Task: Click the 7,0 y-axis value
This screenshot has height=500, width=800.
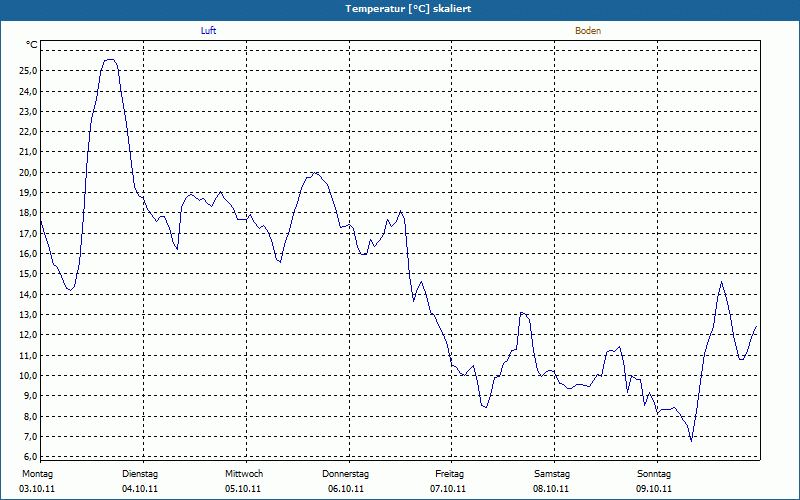Action: coord(30,436)
